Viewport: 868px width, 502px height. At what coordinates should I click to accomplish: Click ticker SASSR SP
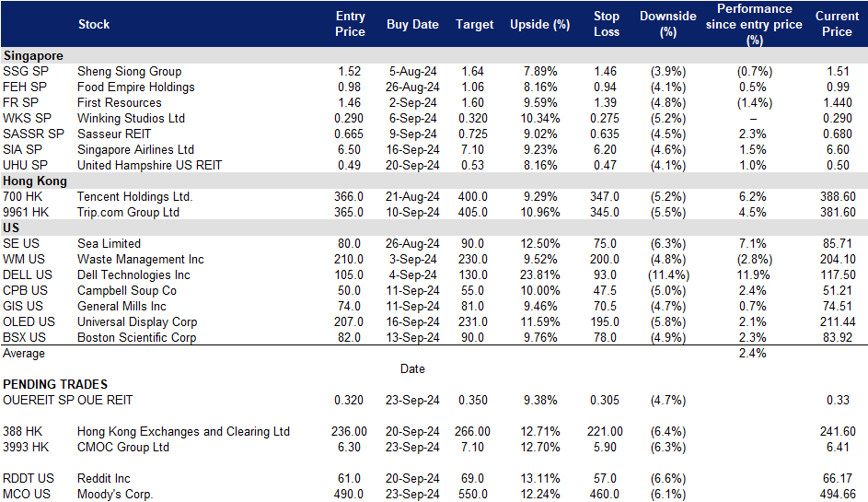coord(33,134)
